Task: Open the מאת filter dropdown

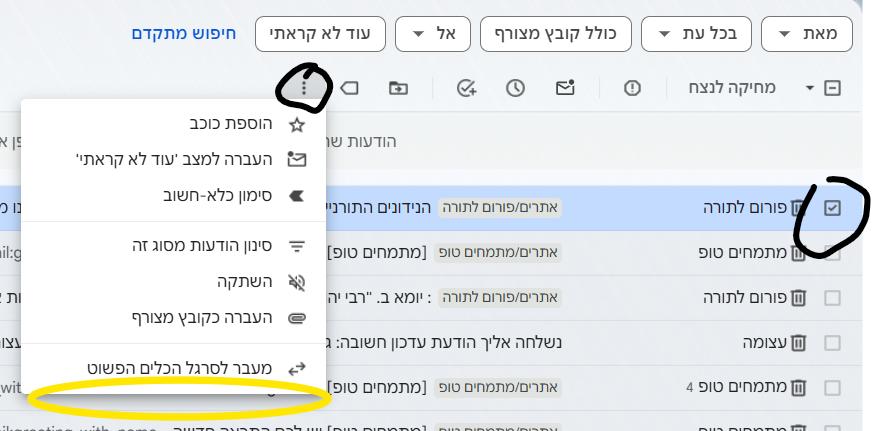Action: point(807,35)
